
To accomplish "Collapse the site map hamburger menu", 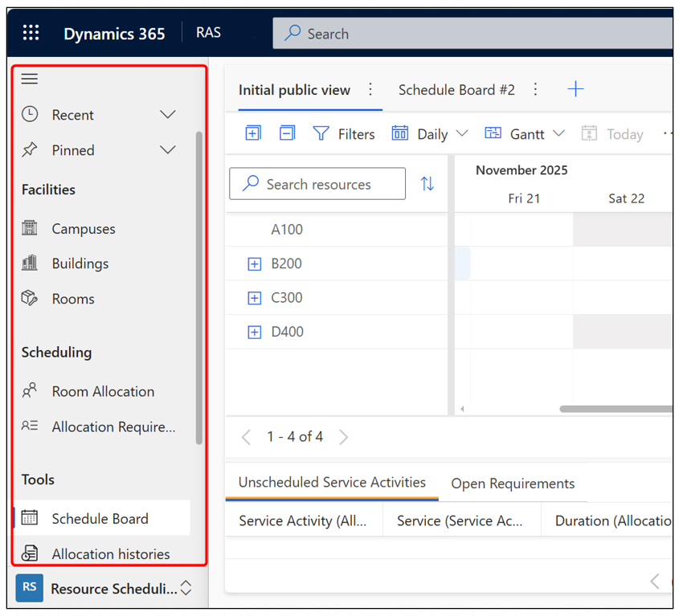I will [30, 79].
